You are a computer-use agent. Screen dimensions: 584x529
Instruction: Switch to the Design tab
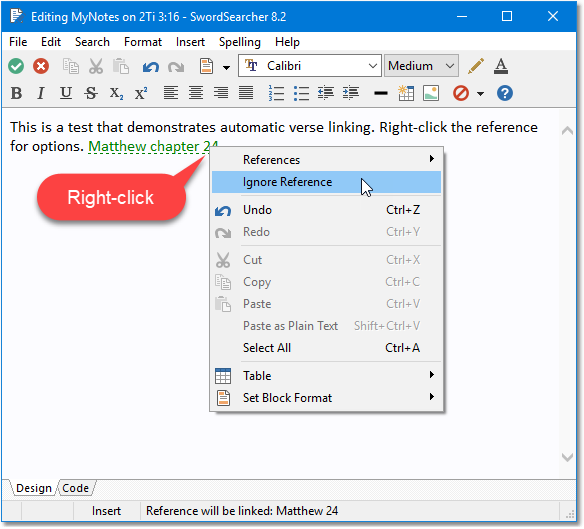click(34, 488)
